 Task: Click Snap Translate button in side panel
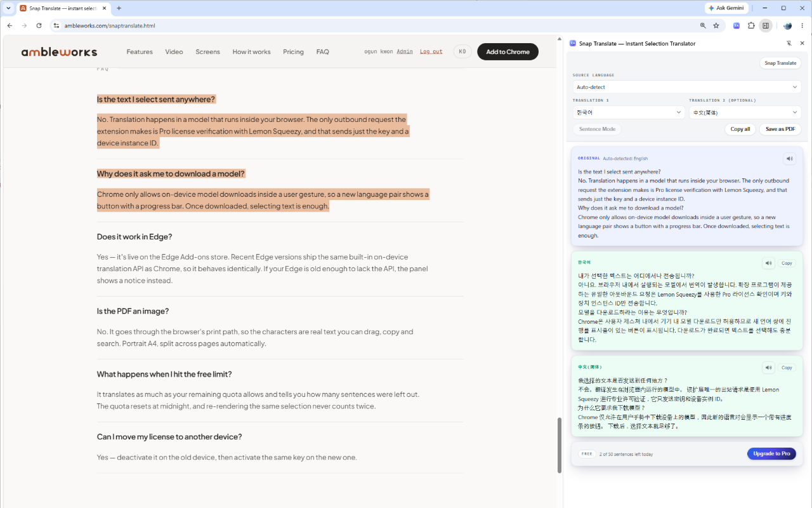click(x=780, y=63)
